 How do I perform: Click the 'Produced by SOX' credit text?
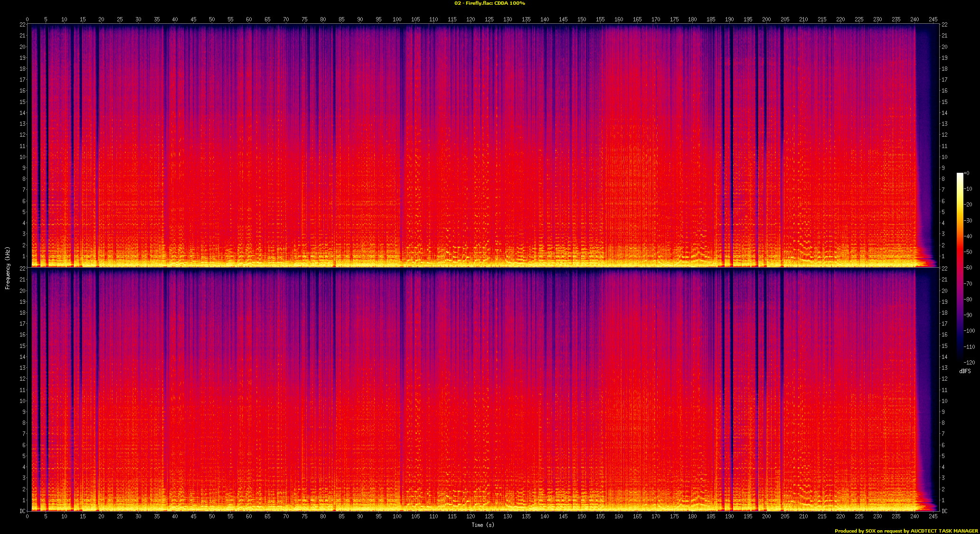point(855,531)
